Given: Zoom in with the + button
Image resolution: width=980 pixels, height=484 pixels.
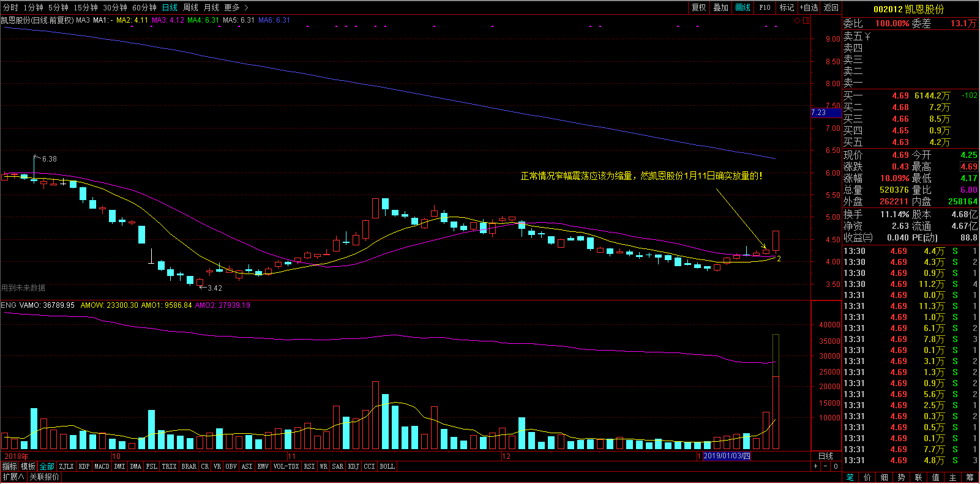Looking at the screenshot, I should pyautogui.click(x=815, y=466).
